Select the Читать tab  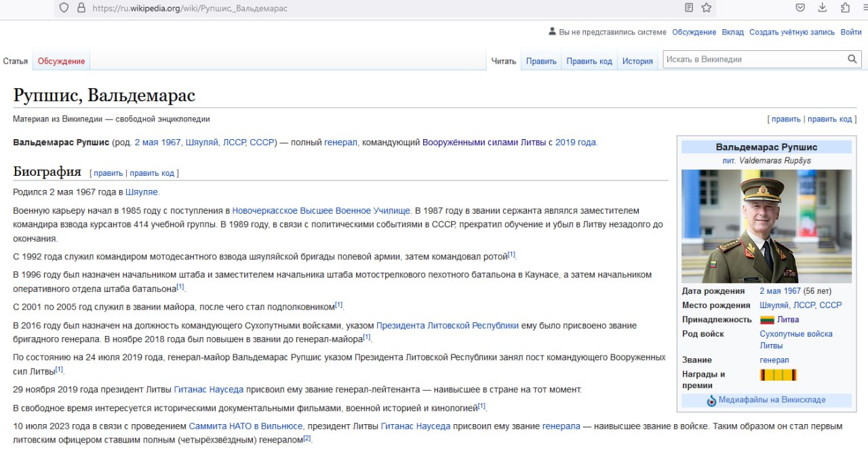pyautogui.click(x=504, y=61)
